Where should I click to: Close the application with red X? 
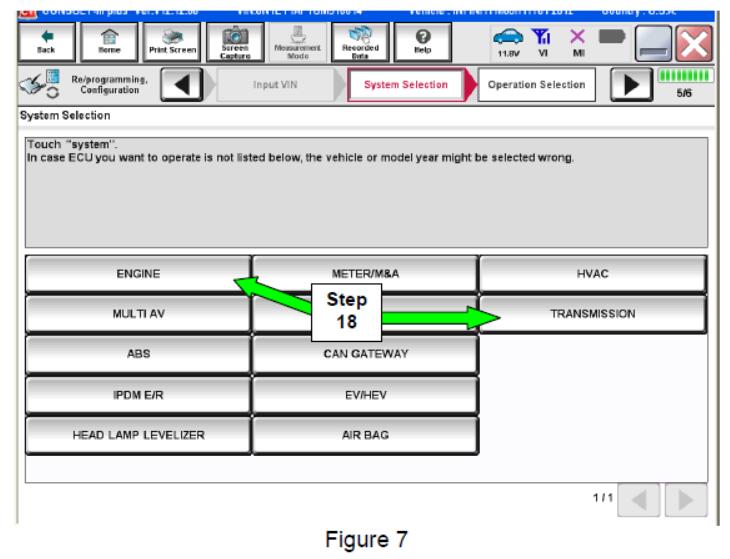click(694, 44)
